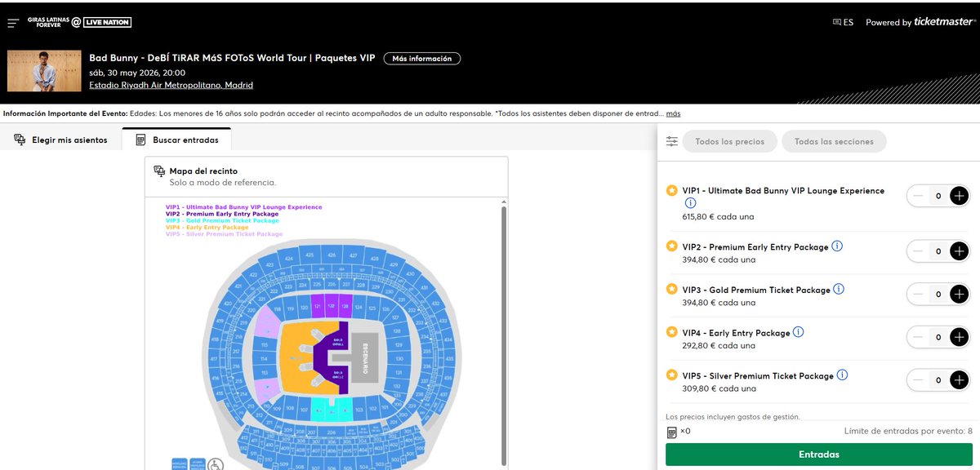Show info for VIP3 Gold Premium Ticket Package
Viewport: 980px width, 470px height.
pyautogui.click(x=839, y=290)
